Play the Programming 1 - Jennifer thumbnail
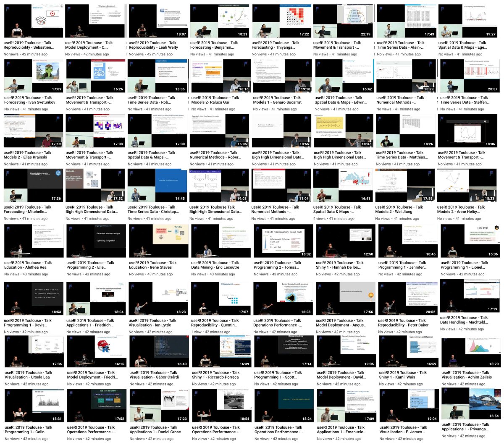Image resolution: width=504 pixels, height=445 pixels. point(408,241)
